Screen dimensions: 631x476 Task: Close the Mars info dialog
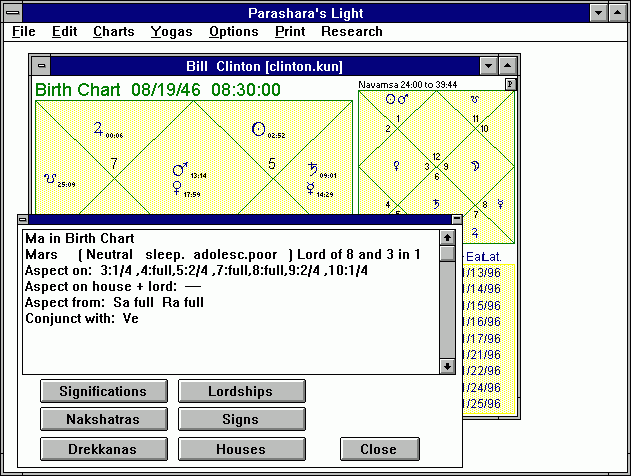pos(379,449)
